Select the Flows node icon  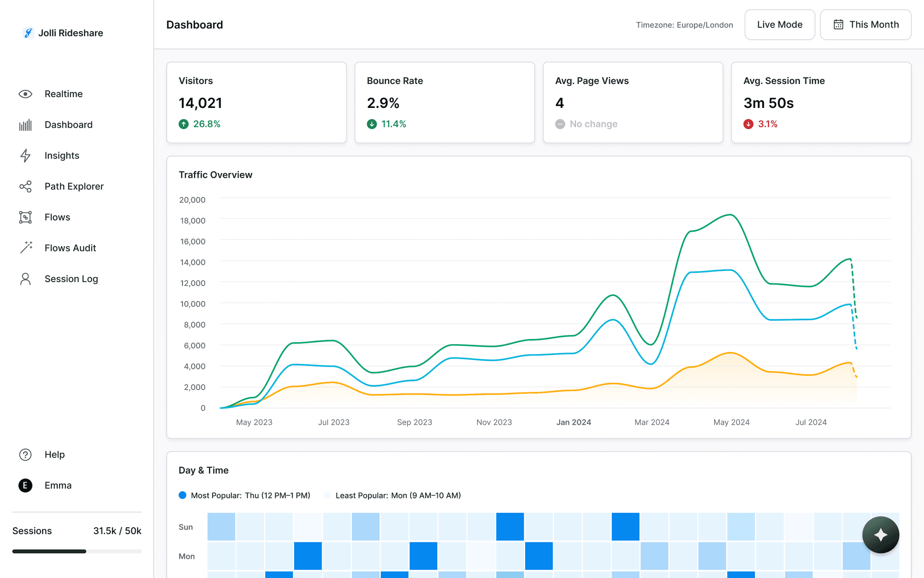26,217
